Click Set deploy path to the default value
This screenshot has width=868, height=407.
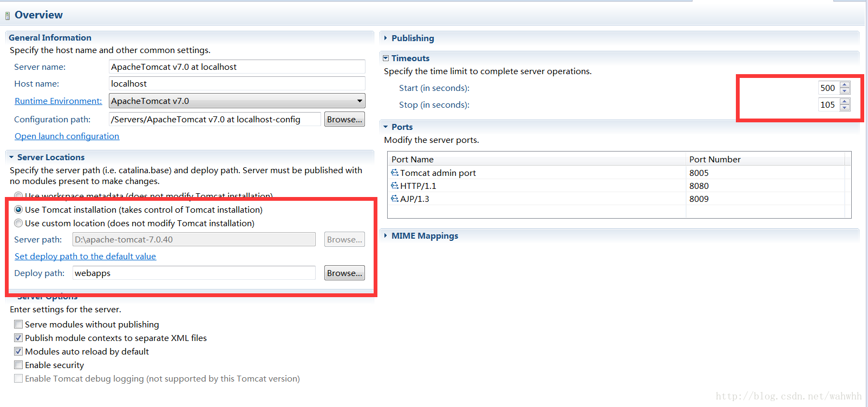click(x=85, y=256)
